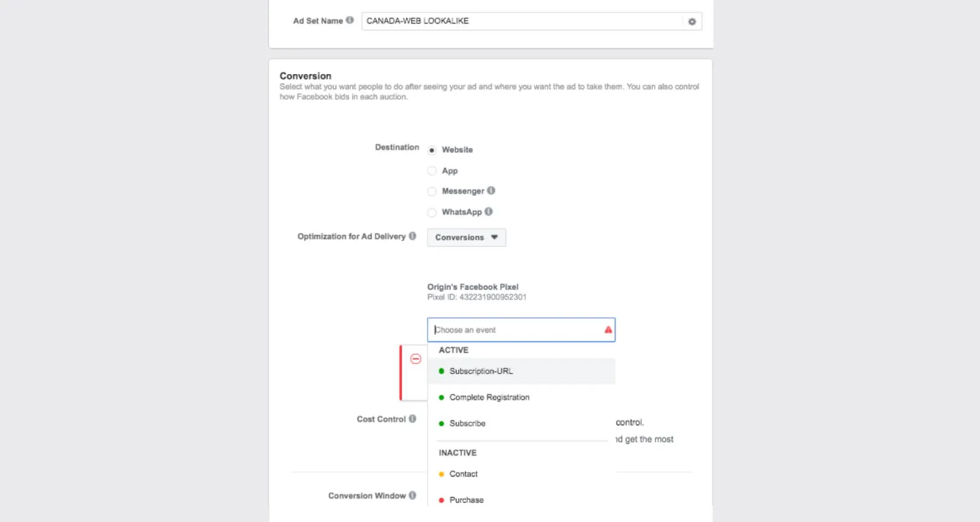Open the Conversions optimization dropdown
The image size is (980, 522).
click(x=466, y=237)
